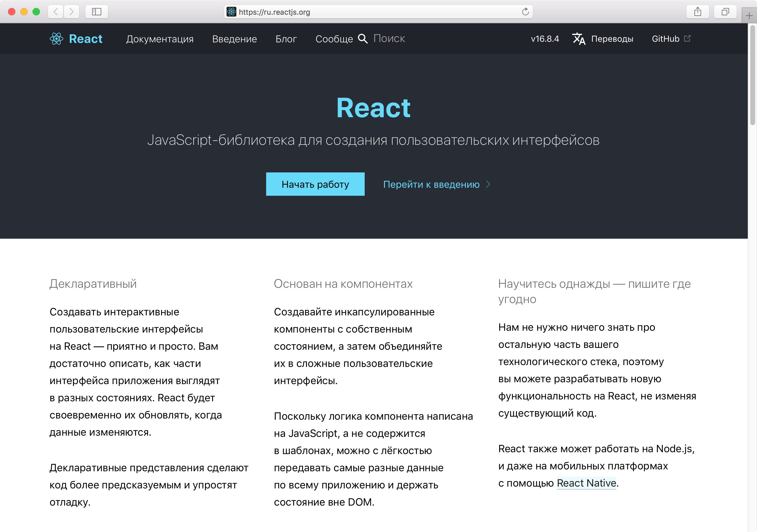The width and height of the screenshot is (757, 532).
Task: Click the site favicon in address bar
Action: 231,12
